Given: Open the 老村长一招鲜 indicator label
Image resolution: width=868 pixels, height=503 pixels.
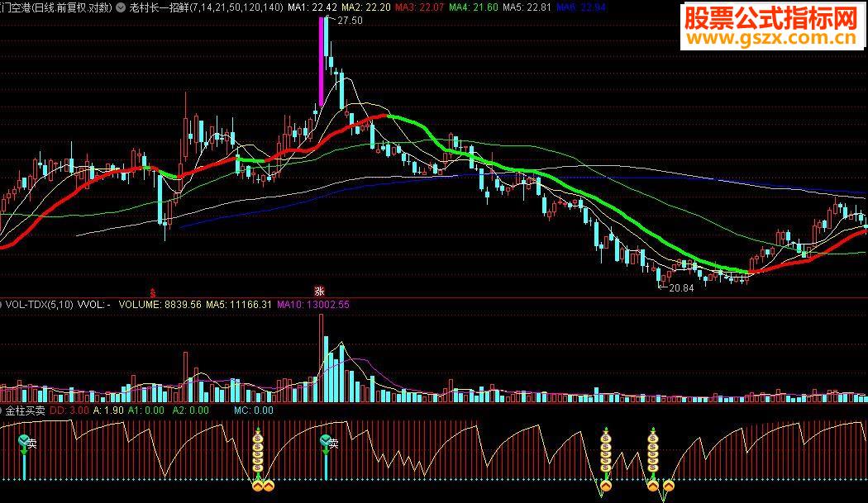Looking at the screenshot, I should point(159,7).
